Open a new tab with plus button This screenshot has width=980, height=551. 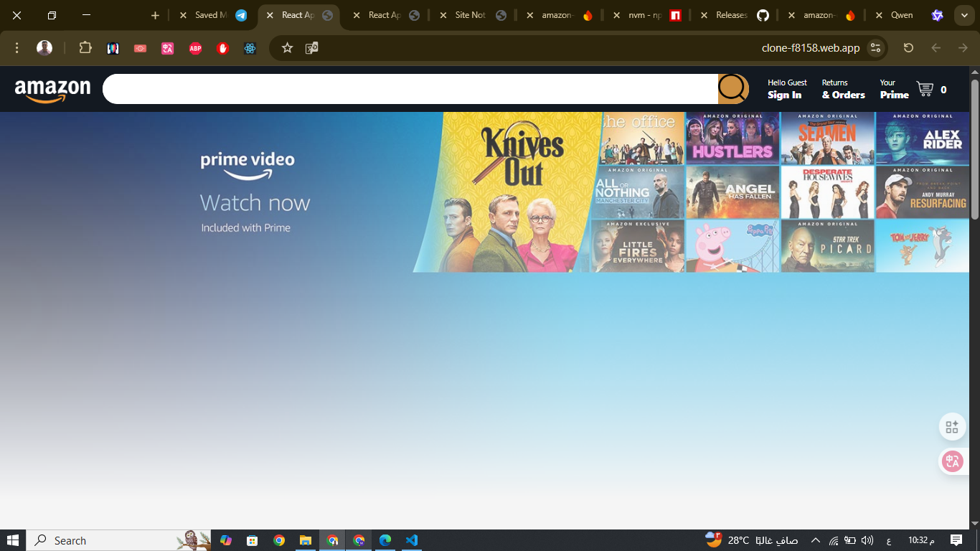tap(155, 15)
